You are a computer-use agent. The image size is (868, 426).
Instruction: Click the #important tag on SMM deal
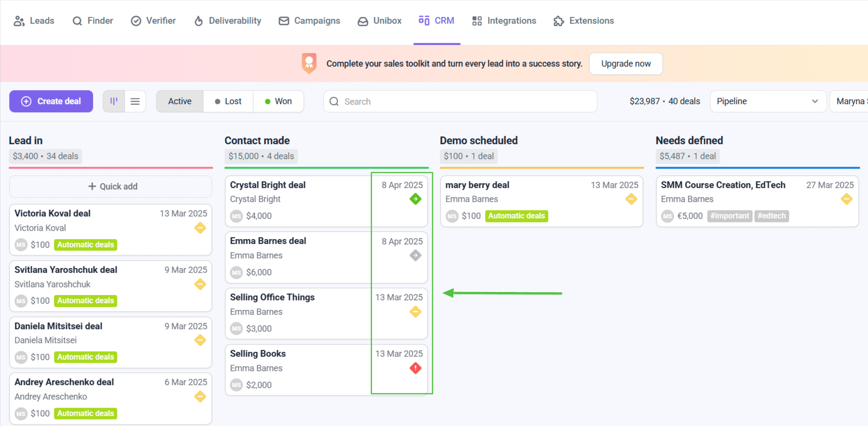[730, 216]
